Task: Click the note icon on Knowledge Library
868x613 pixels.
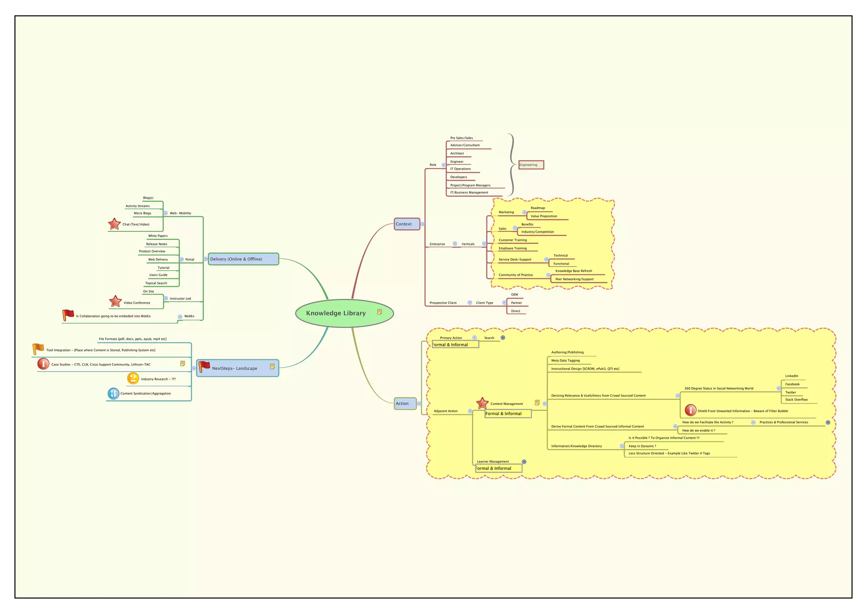Action: click(x=379, y=312)
